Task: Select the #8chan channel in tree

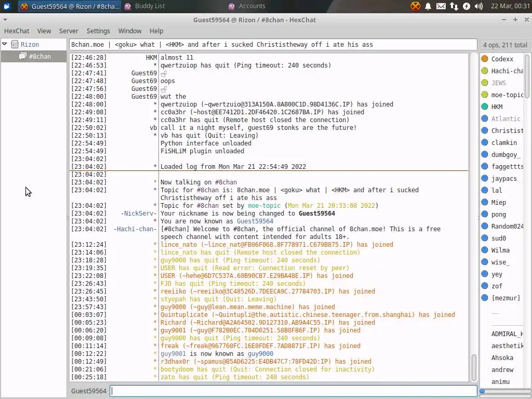Action: (34, 56)
